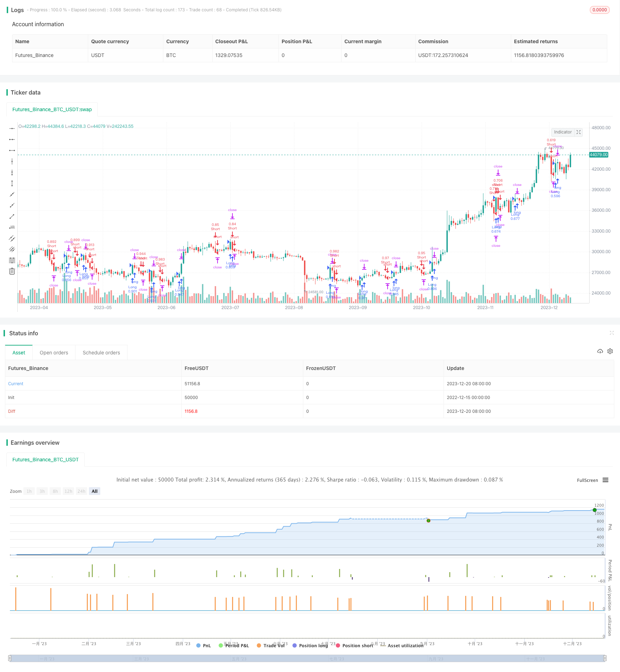
Task: Set zoom range to 12h
Action: [68, 491]
